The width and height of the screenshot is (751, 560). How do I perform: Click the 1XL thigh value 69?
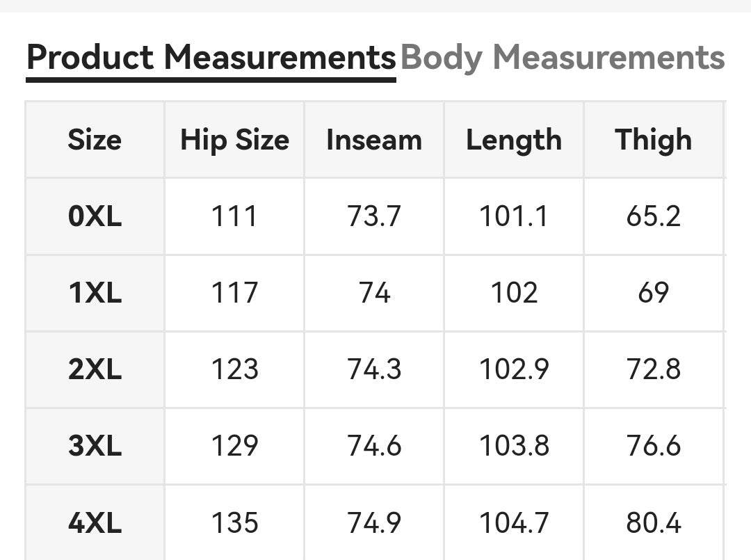(x=653, y=293)
